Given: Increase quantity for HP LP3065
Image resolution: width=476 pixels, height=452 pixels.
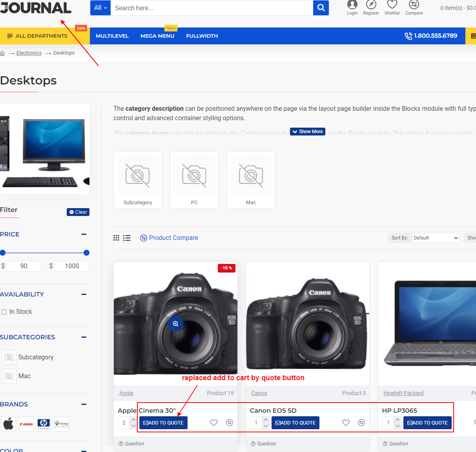Looking at the screenshot, I should (398, 420).
